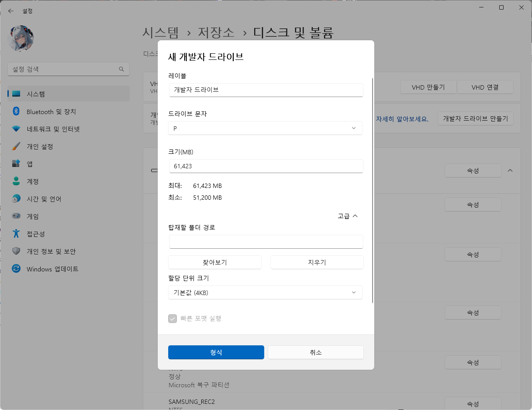The width and height of the screenshot is (532, 410).
Task: Click the 설정 검색 search box
Action: pyautogui.click(x=69, y=69)
